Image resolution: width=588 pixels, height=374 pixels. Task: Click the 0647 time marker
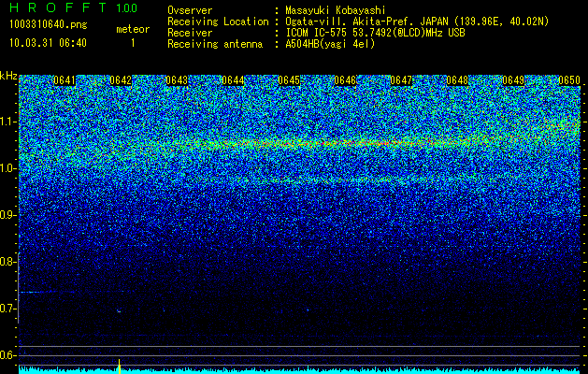(x=401, y=80)
